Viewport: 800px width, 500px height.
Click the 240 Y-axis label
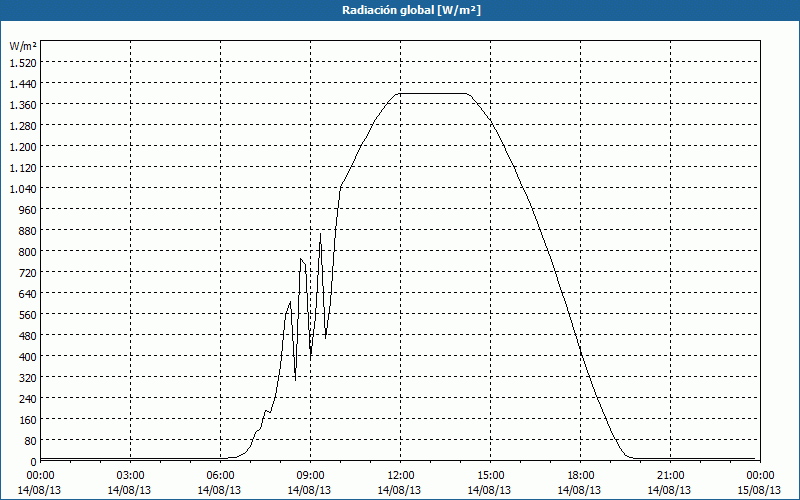coord(29,399)
